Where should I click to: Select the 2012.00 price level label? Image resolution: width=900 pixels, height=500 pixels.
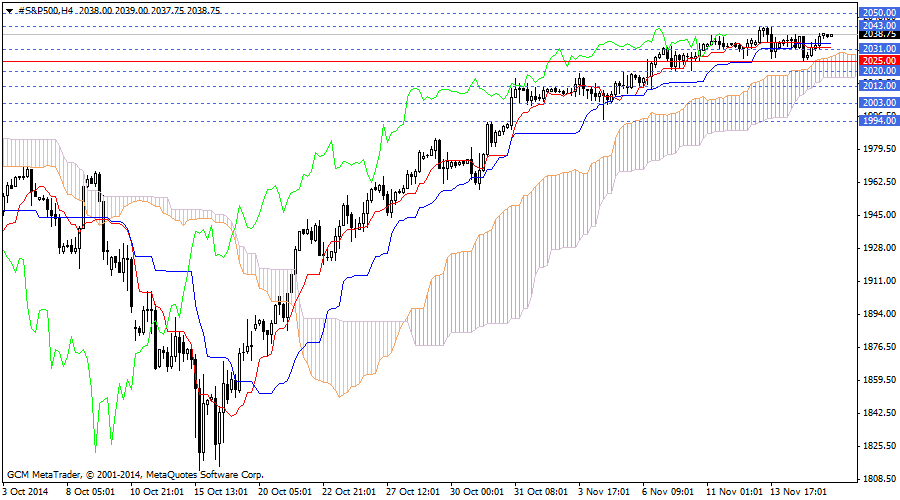point(879,86)
